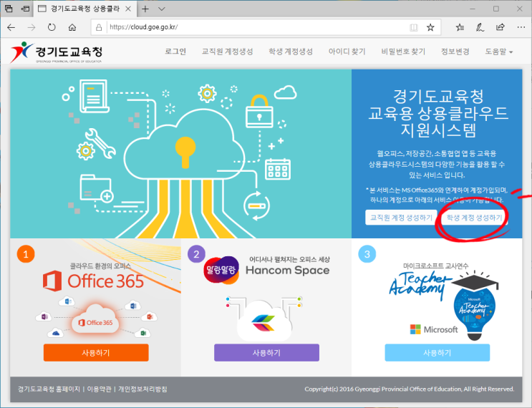Click the 어디서나 펼쳐지는 오피스 세상 caption
532x408 pixels.
point(289,259)
